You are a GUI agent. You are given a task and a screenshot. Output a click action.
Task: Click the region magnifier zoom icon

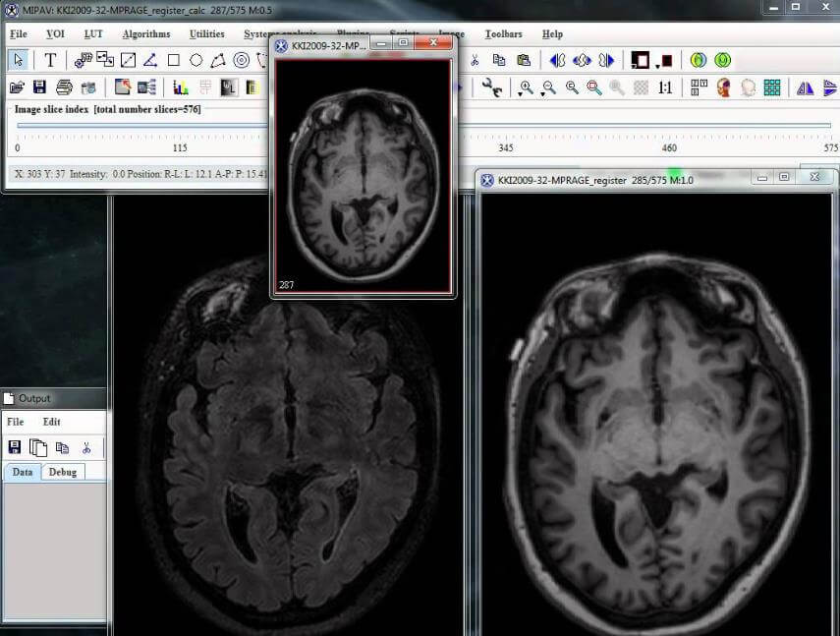click(594, 87)
